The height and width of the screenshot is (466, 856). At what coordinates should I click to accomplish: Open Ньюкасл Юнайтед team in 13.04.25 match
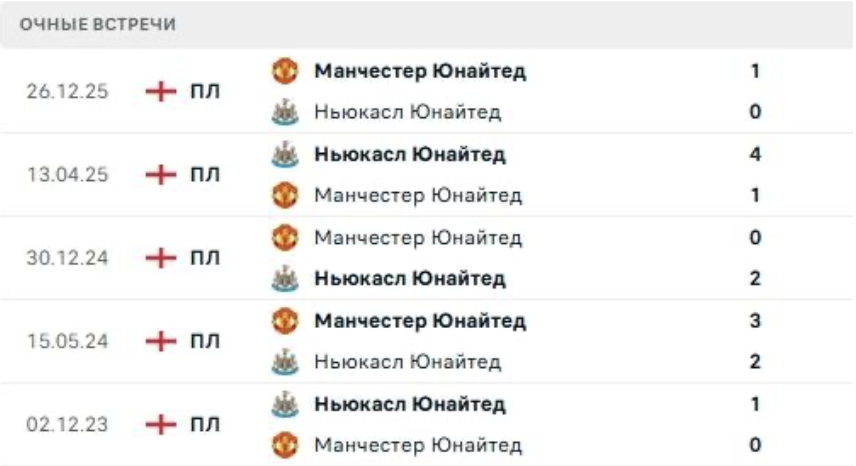click(409, 154)
